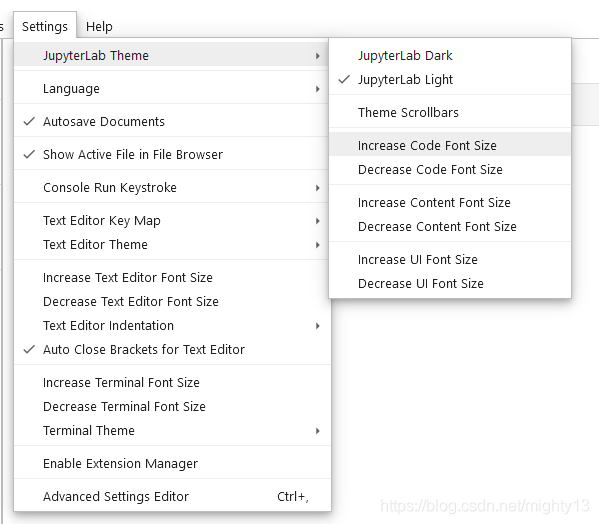Screen dimensions: 599x524
Task: Open the Text Editor Indentation entry
Action: [x=172, y=326]
